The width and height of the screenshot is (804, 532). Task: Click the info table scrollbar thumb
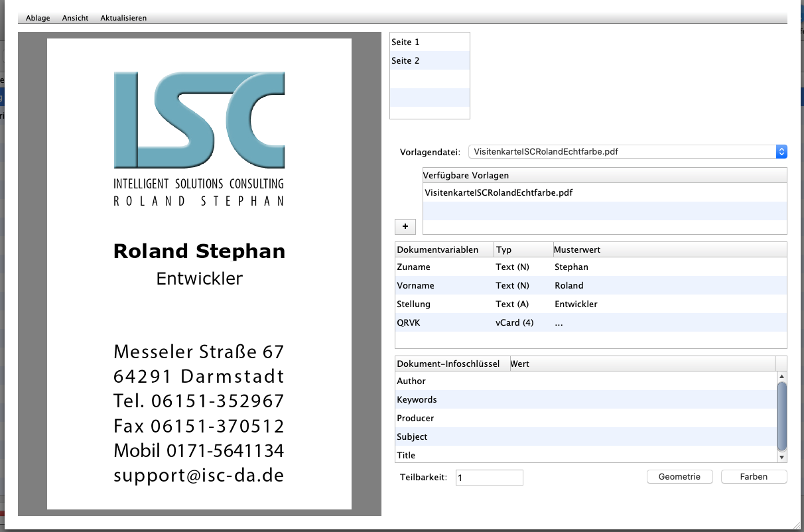click(x=781, y=416)
